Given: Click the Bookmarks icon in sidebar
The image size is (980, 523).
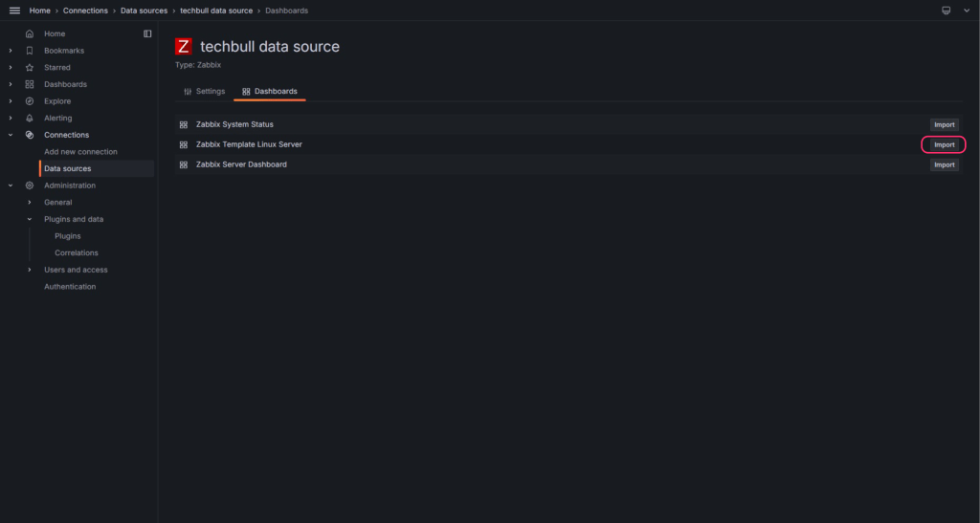Looking at the screenshot, I should 29,51.
